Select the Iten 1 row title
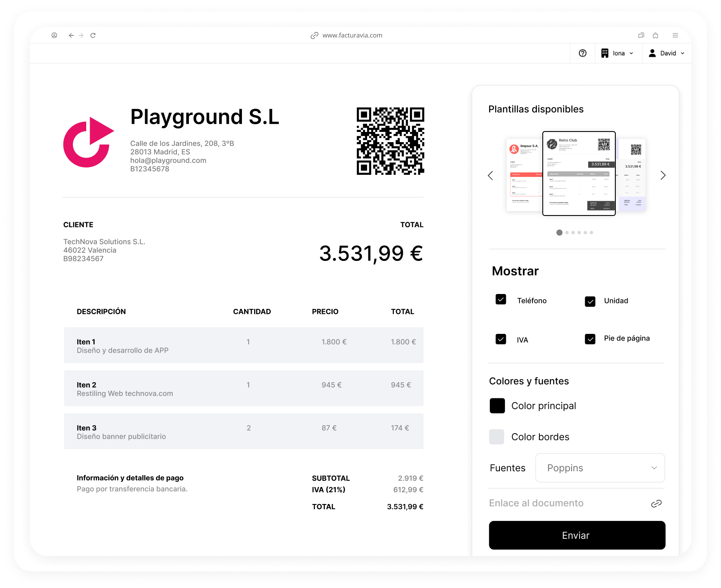 point(86,342)
